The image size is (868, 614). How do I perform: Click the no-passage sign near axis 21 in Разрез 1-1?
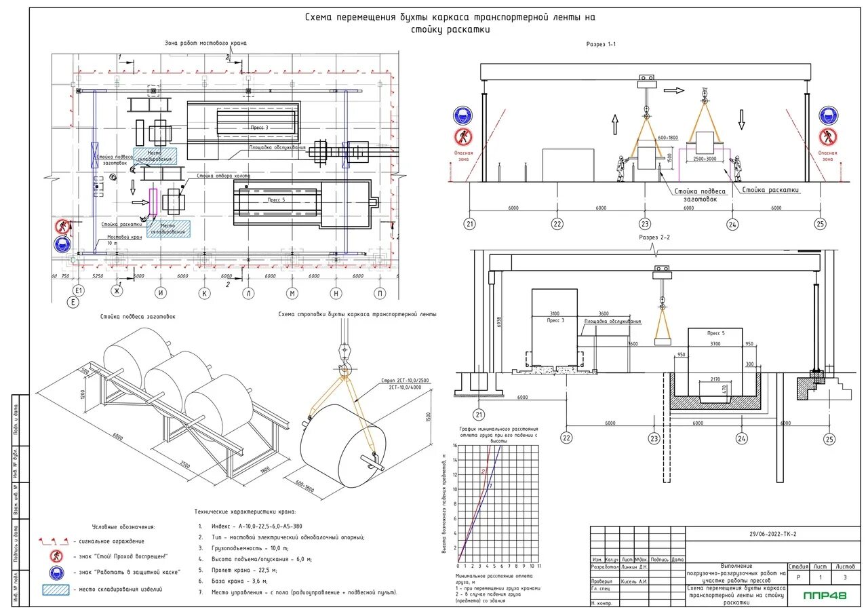coord(464,137)
